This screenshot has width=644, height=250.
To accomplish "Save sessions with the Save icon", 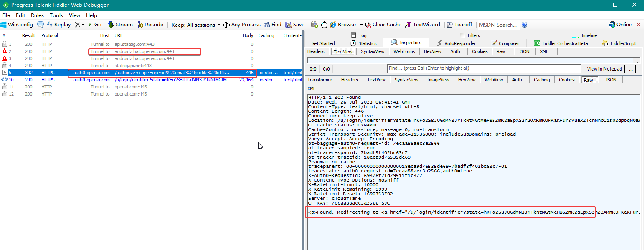I will click(x=295, y=25).
